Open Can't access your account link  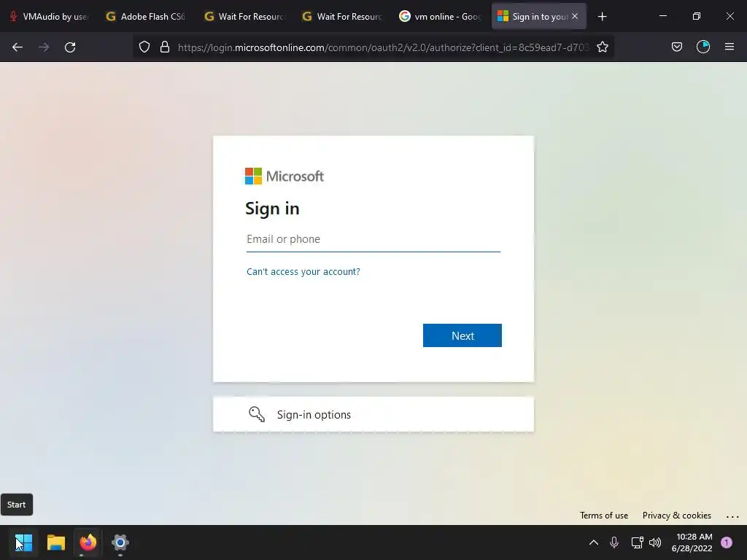point(303,272)
